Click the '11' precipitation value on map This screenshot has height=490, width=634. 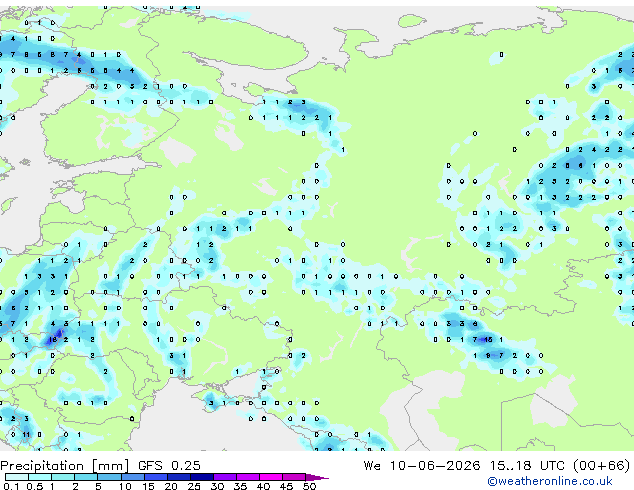[x=26, y=435]
